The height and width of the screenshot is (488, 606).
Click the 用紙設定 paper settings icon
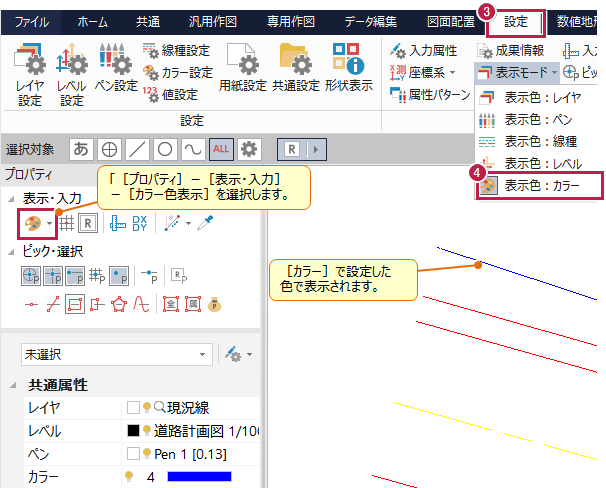(240, 70)
